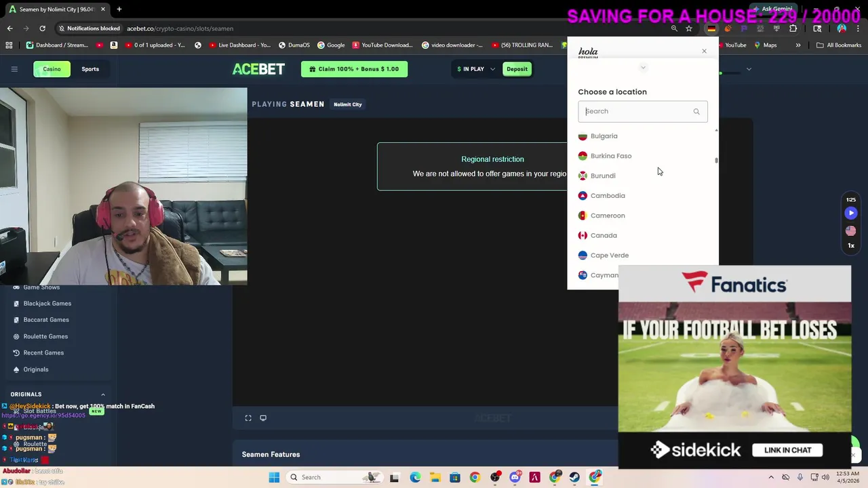Open All Bookmarks folder
Screen dimensions: 868x488
tap(839, 45)
